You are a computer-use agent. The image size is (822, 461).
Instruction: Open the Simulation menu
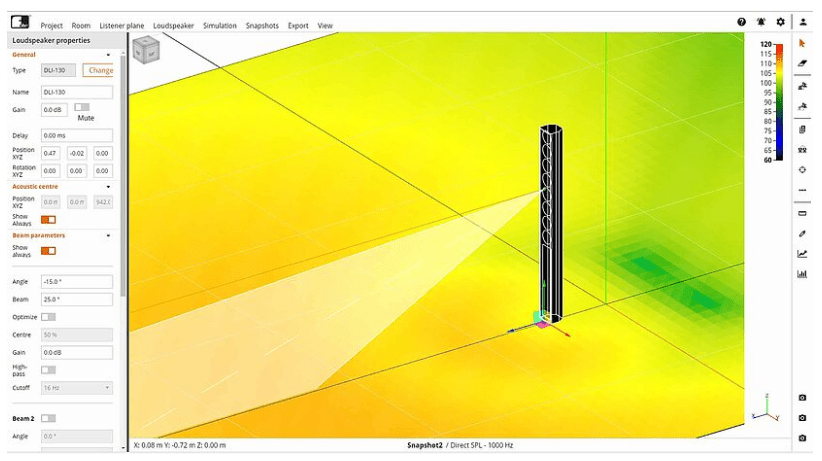click(219, 25)
